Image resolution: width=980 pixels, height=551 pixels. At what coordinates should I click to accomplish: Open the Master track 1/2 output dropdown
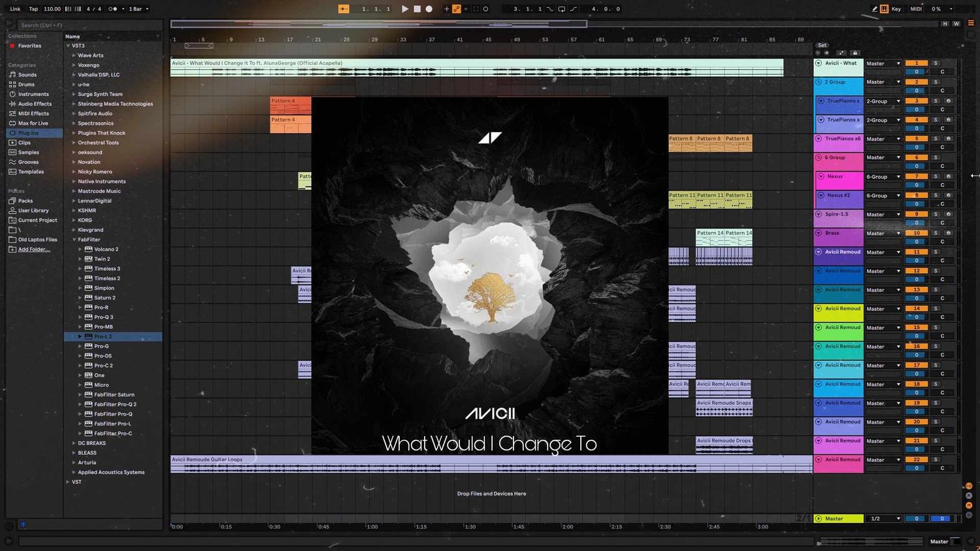pyautogui.click(x=883, y=519)
